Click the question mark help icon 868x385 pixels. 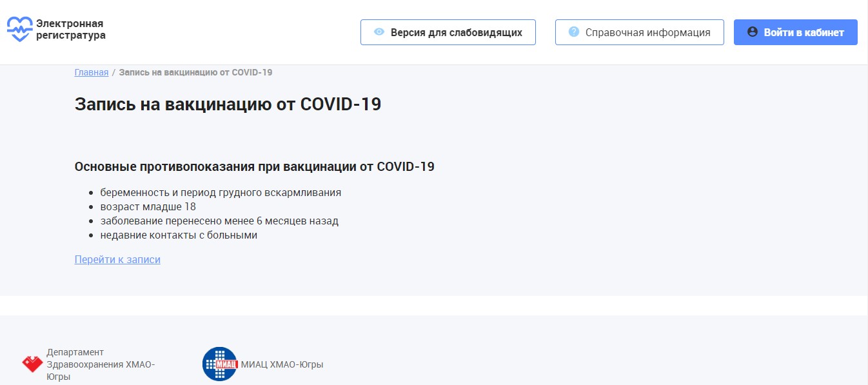[x=574, y=32]
